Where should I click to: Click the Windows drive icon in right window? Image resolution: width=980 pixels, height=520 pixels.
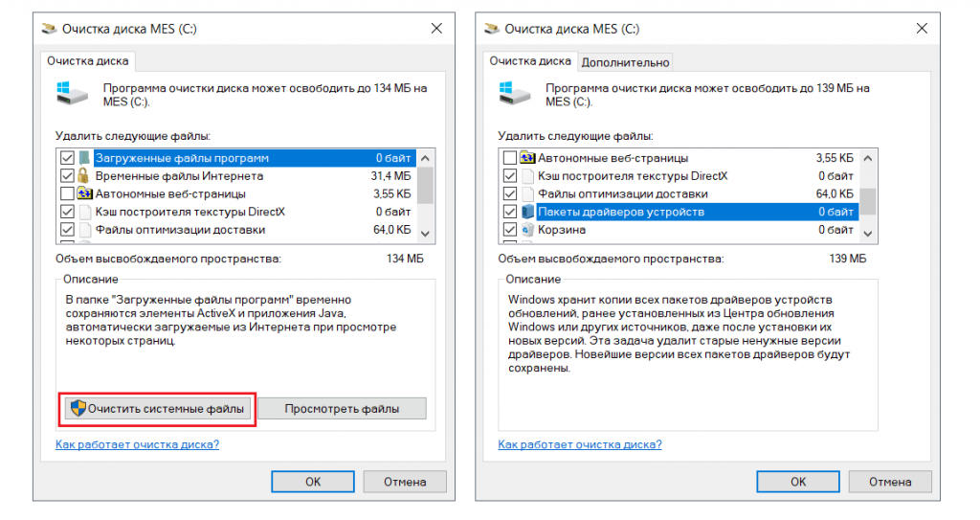coord(514,93)
